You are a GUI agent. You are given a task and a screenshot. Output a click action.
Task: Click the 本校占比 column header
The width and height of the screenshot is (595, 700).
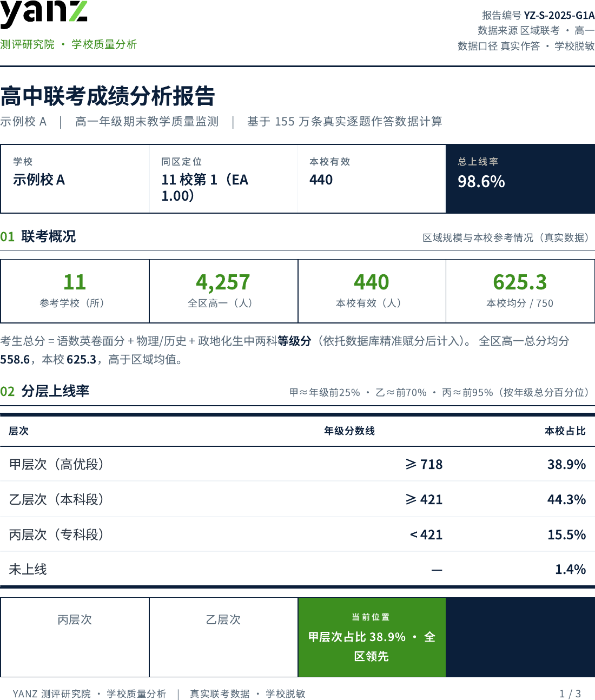565,431
